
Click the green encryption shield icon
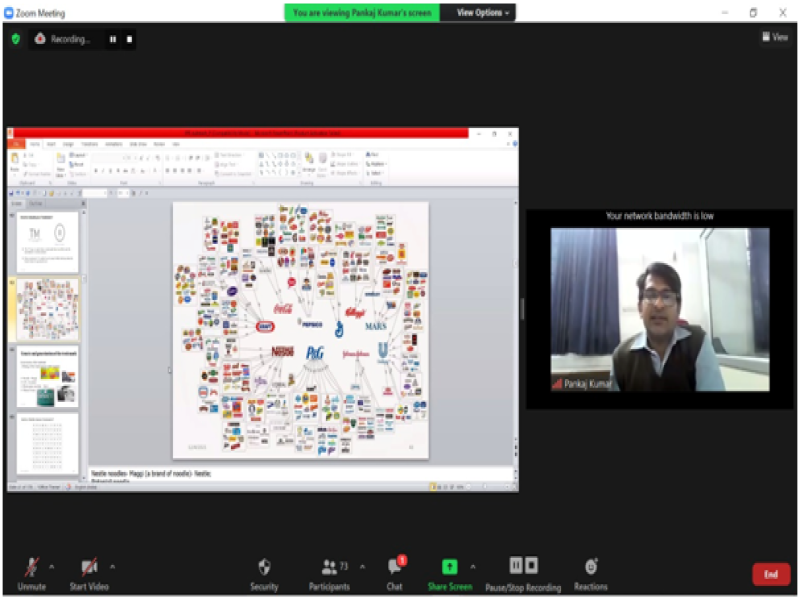point(15,39)
